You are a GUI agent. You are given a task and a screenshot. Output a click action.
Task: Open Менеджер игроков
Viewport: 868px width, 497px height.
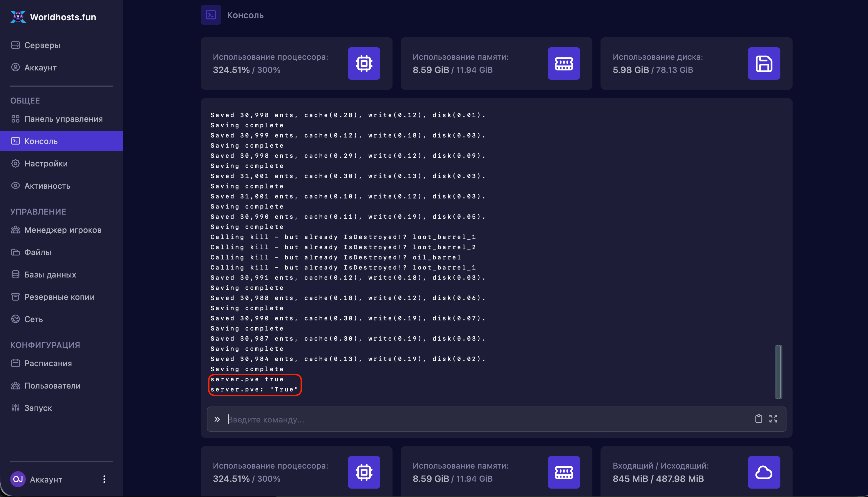tap(62, 230)
